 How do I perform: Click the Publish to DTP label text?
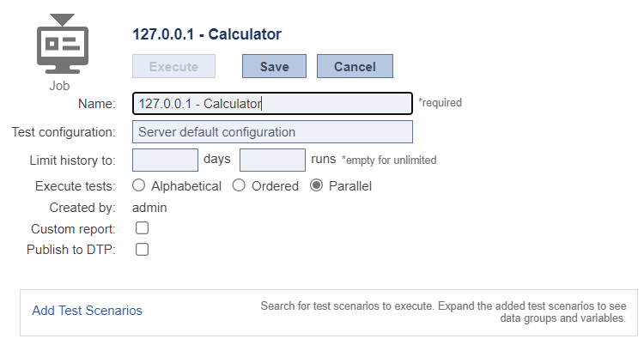[x=71, y=250]
